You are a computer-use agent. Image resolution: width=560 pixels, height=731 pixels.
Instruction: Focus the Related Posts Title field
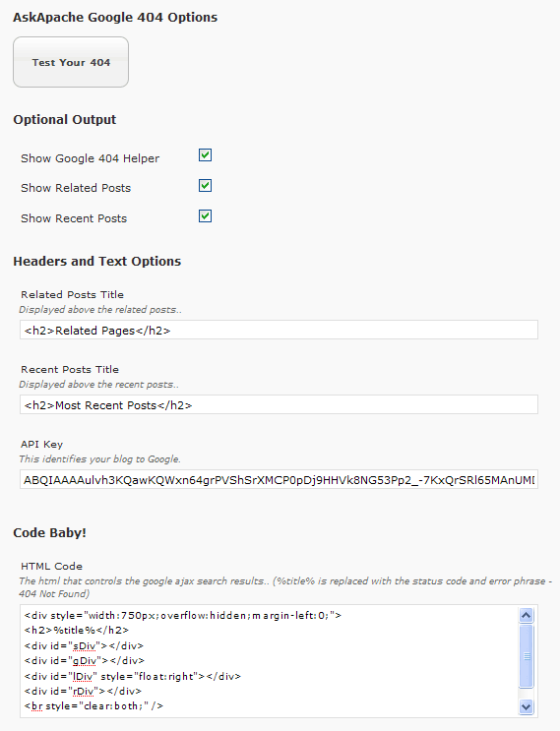click(279, 330)
